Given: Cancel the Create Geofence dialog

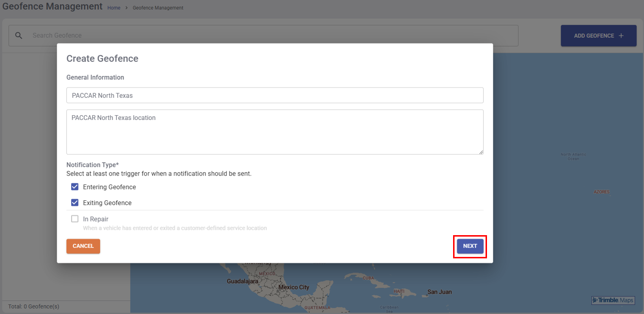Looking at the screenshot, I should pyautogui.click(x=83, y=246).
